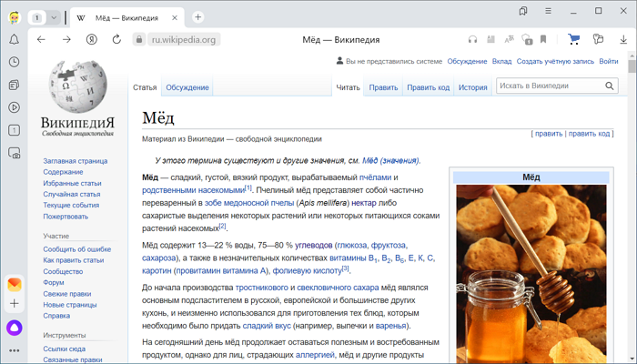The width and height of the screenshot is (637, 364).
Task: Open the Править код tab
Action: (429, 87)
